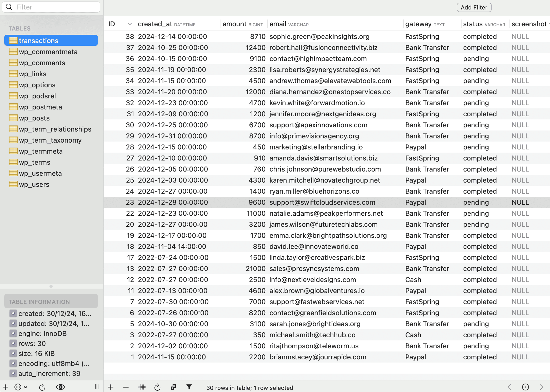550x392 pixels.
Task: Select the wp_posts table
Action: click(x=34, y=118)
